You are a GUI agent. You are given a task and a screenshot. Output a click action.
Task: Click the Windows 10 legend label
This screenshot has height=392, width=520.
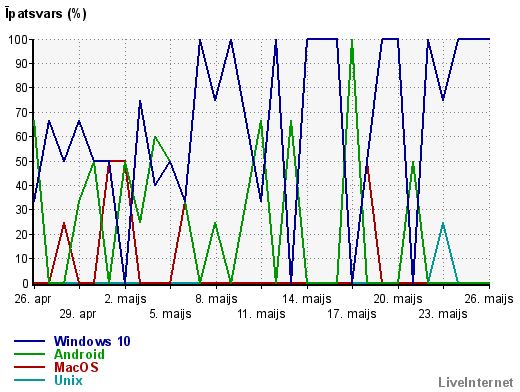click(92, 341)
